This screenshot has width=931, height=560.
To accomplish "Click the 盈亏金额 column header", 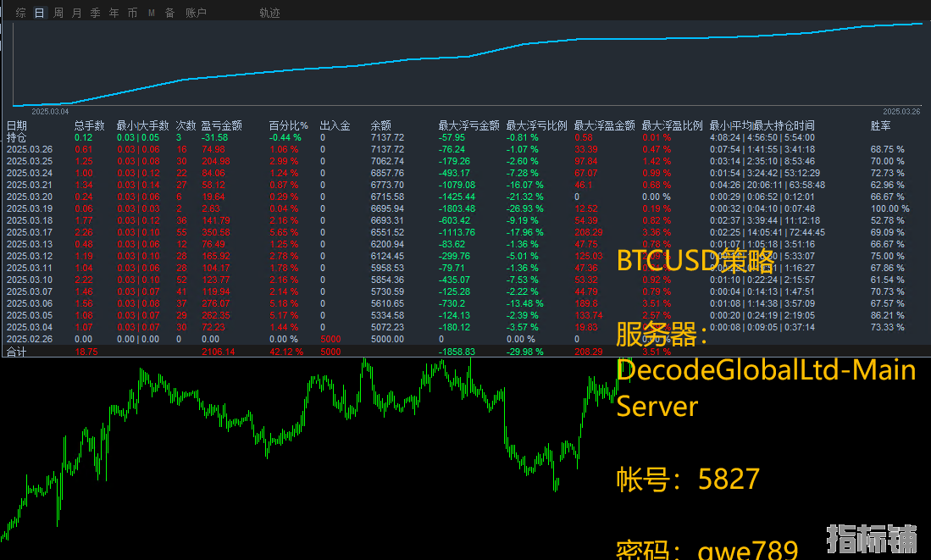I will (221, 125).
